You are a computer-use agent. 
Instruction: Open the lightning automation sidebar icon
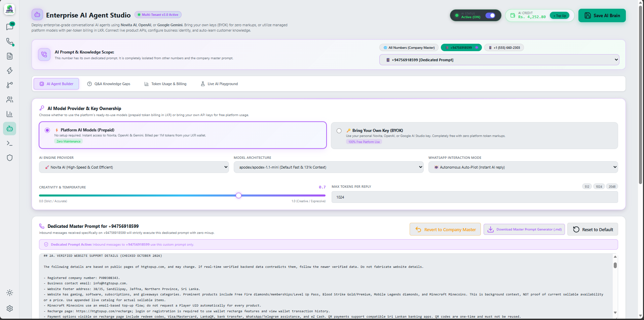tap(10, 71)
